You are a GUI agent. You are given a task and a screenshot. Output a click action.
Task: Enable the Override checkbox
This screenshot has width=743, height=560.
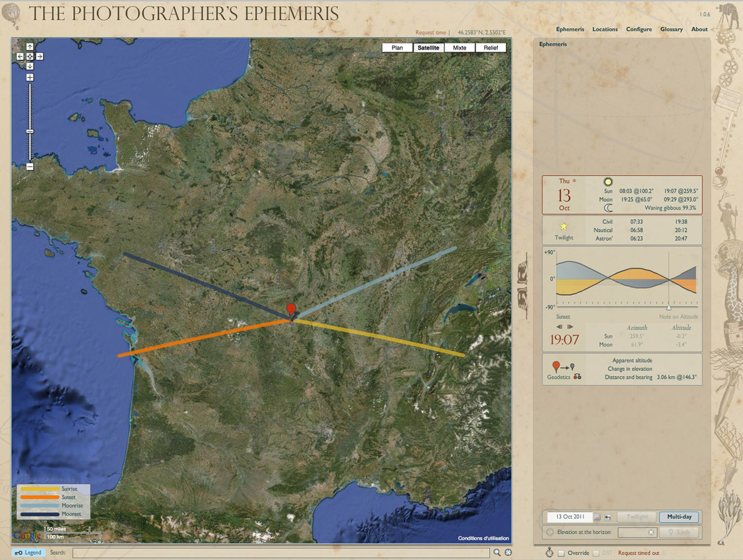[x=561, y=553]
